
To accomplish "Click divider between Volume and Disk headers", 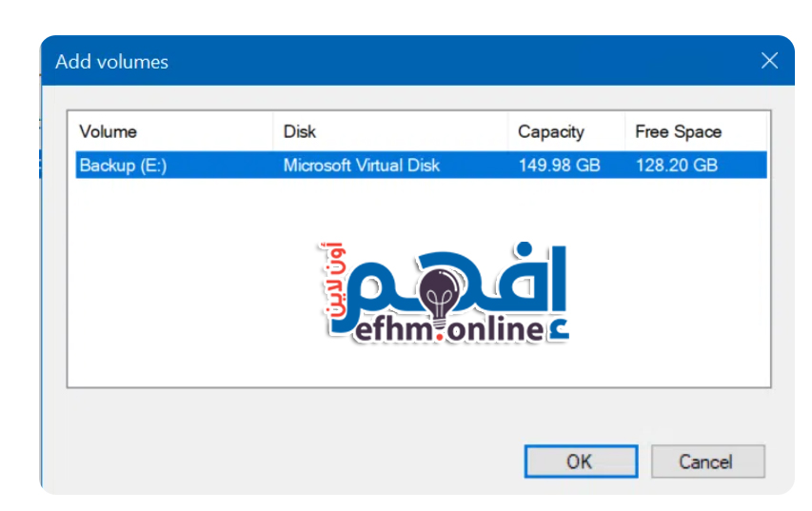I will coord(274,132).
